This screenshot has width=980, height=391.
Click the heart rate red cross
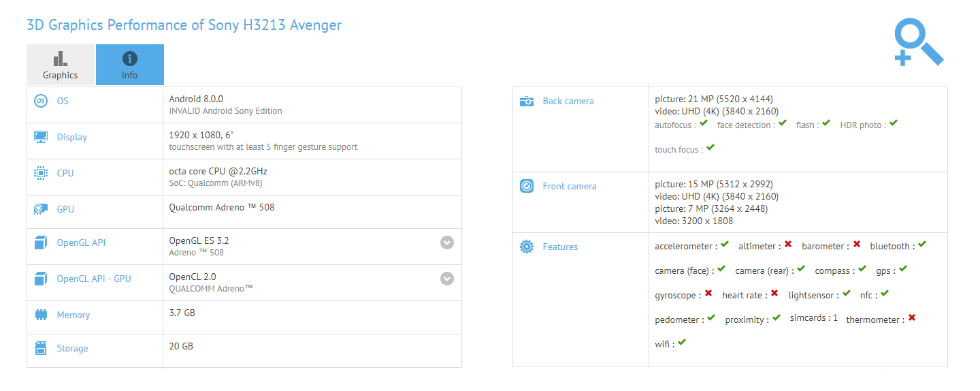(774, 293)
